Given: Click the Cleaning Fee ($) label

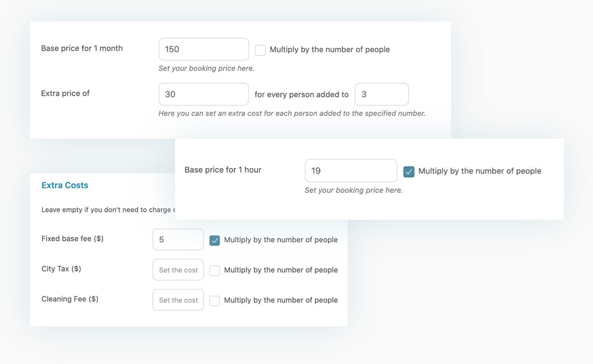Looking at the screenshot, I should [x=70, y=299].
